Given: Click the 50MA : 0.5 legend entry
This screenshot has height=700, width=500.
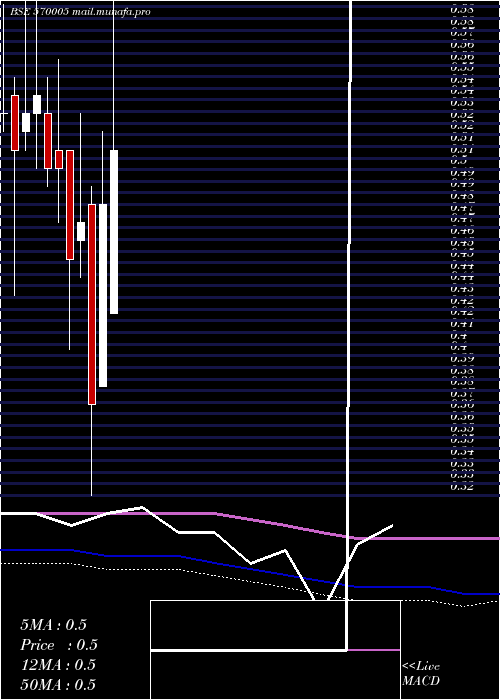Looking at the screenshot, I should point(58,685).
